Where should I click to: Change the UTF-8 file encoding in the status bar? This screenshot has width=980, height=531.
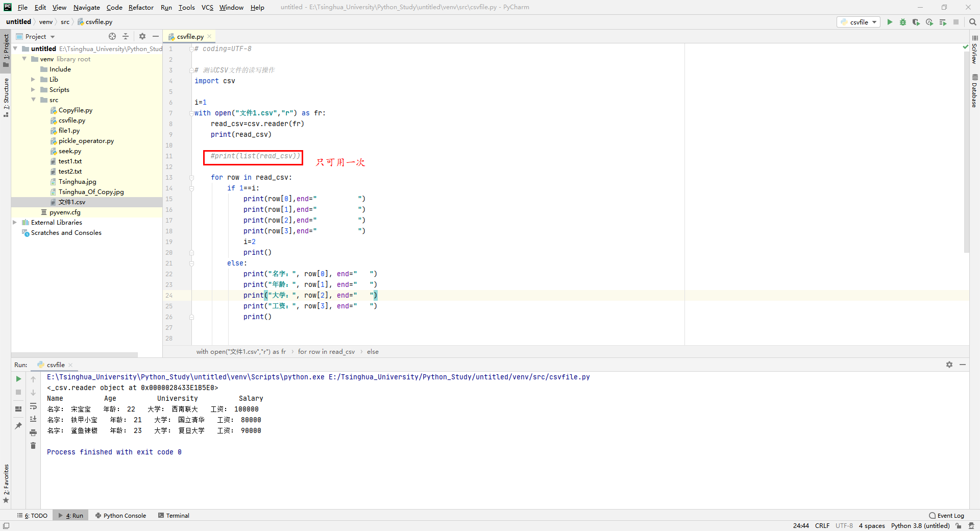point(844,525)
